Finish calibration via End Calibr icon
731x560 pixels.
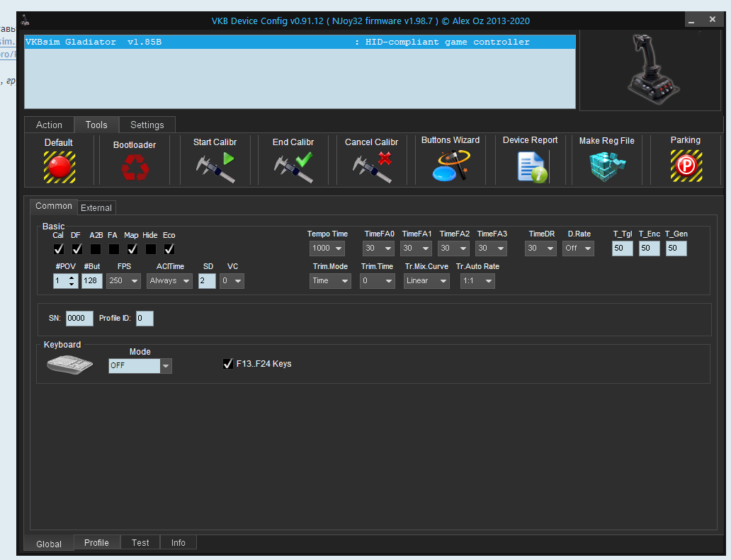[294, 167]
